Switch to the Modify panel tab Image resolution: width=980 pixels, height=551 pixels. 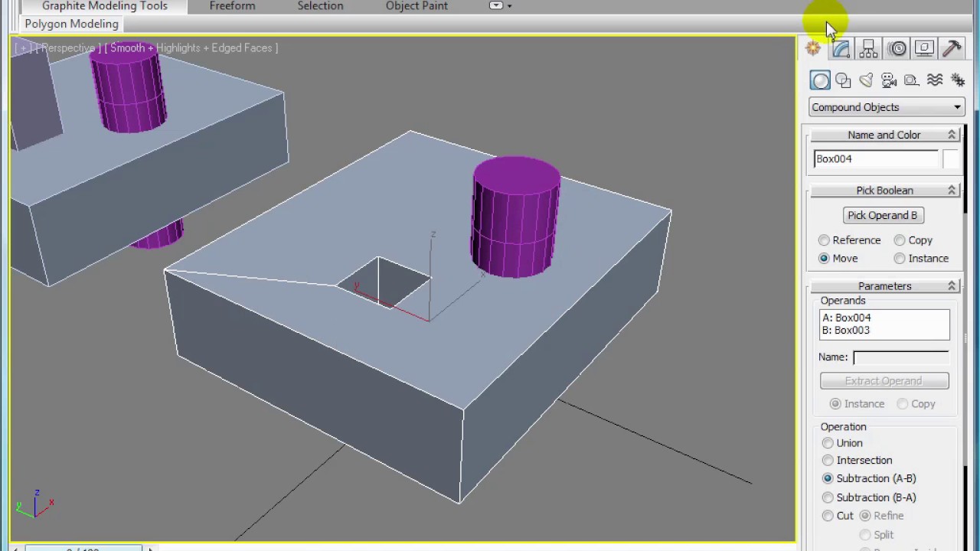[x=841, y=49]
